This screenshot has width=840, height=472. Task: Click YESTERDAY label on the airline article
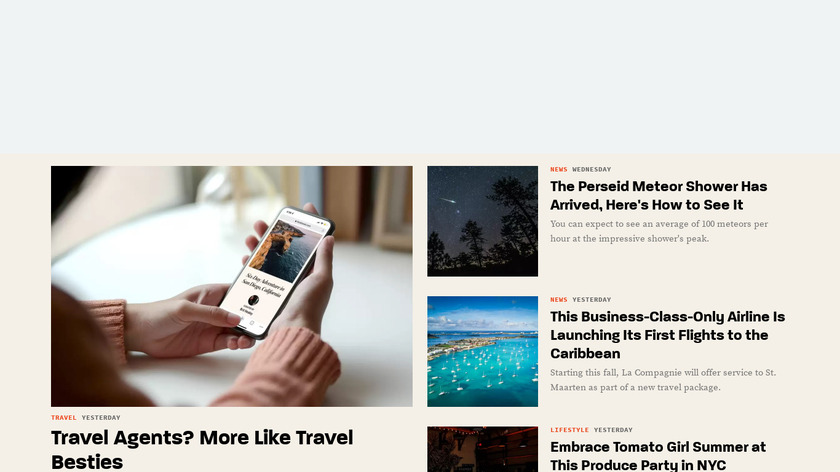[591, 299]
